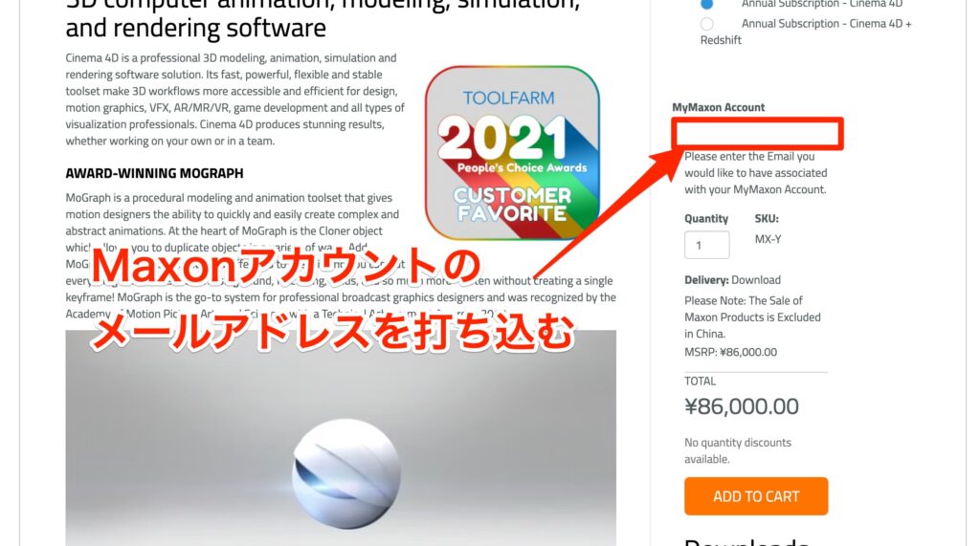This screenshot has width=980, height=546.
Task: Add the product to cart
Action: (756, 496)
